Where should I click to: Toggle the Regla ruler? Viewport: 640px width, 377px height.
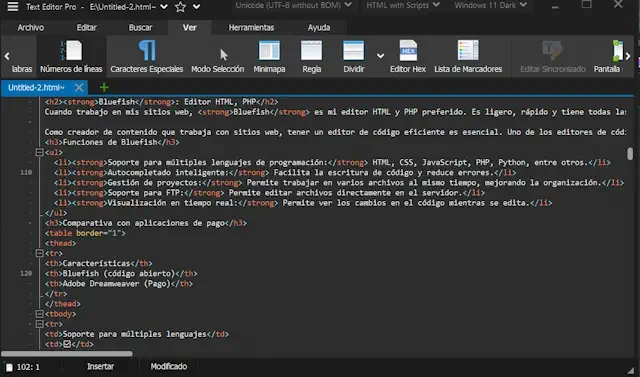(311, 57)
